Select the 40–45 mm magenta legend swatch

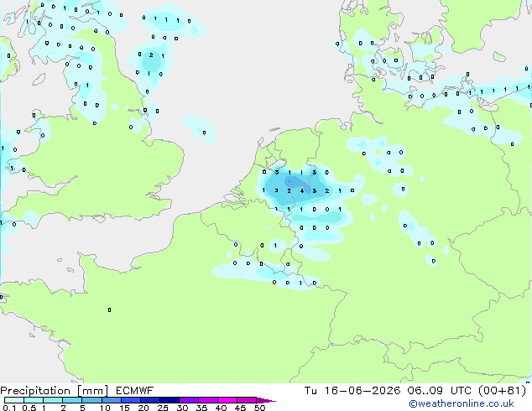pyautogui.click(x=227, y=400)
